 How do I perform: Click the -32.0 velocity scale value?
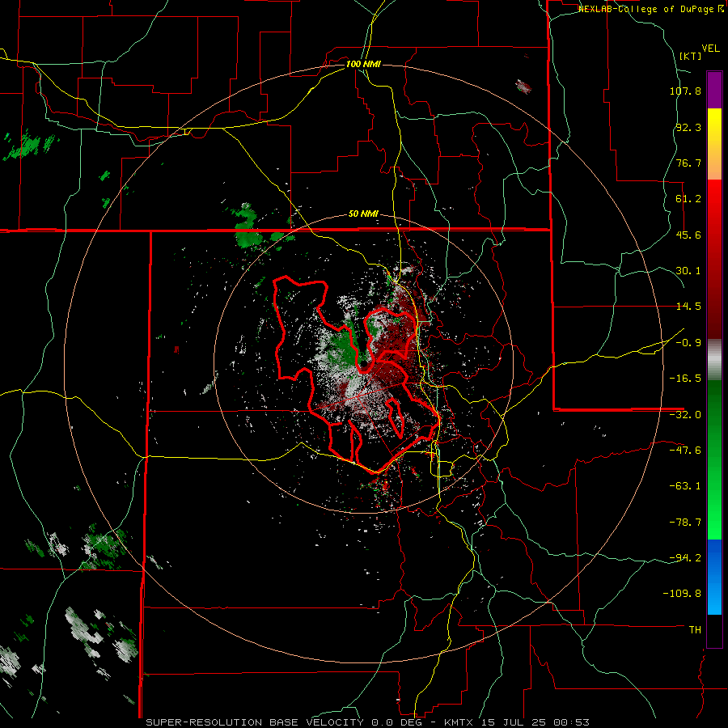[x=685, y=415]
